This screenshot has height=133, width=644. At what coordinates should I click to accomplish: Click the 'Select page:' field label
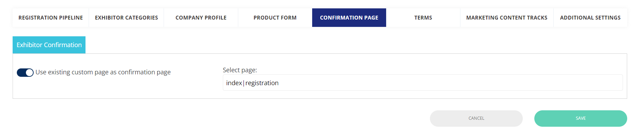click(x=240, y=70)
